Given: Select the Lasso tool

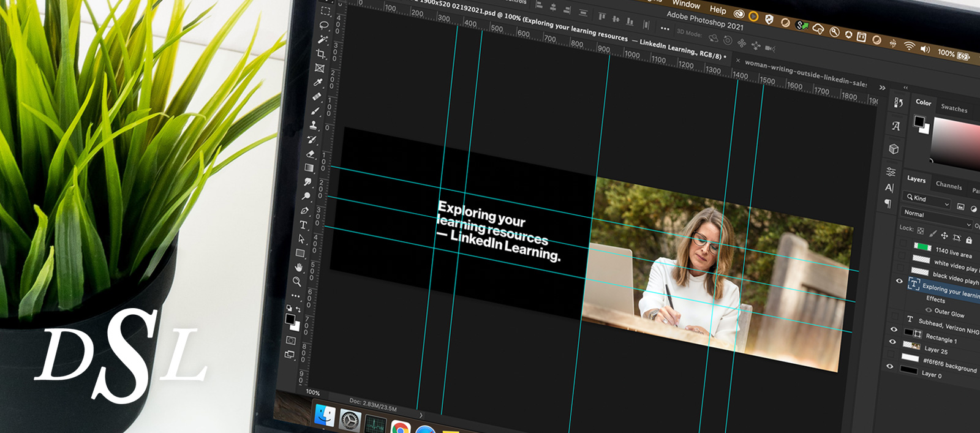Looking at the screenshot, I should pos(324,26).
